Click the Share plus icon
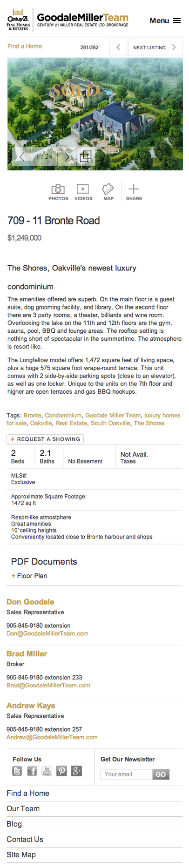The width and height of the screenshot is (189, 868). 134,189
